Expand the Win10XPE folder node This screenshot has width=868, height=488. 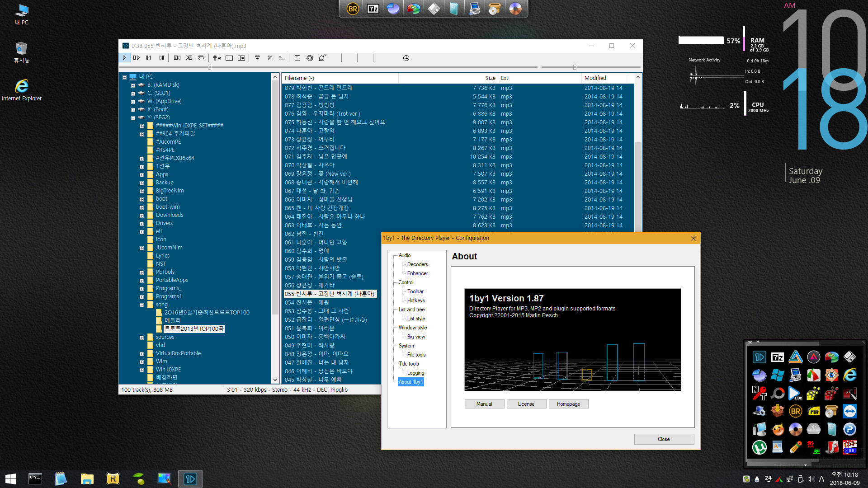pyautogui.click(x=142, y=370)
